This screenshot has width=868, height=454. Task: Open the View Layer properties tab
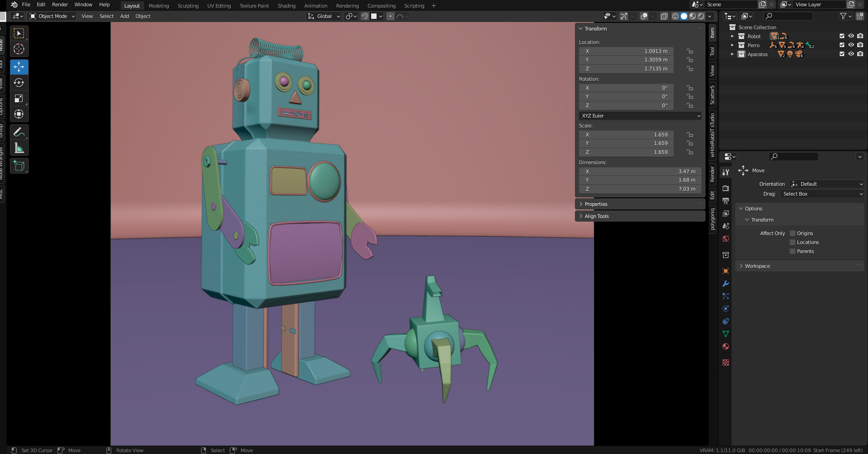point(726,214)
